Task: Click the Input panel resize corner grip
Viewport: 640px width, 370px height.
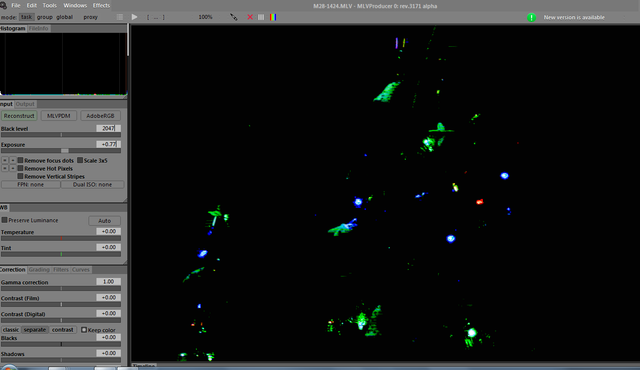Action: coord(124,199)
